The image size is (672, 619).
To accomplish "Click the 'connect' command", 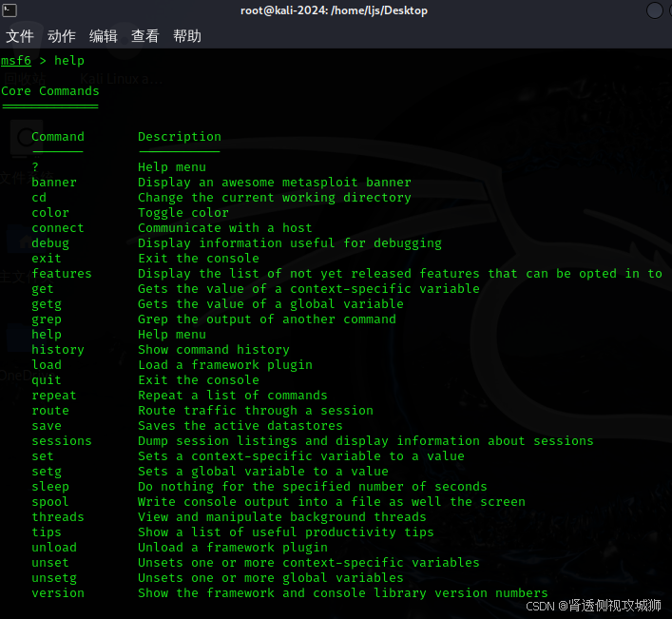I will pyautogui.click(x=58, y=227).
